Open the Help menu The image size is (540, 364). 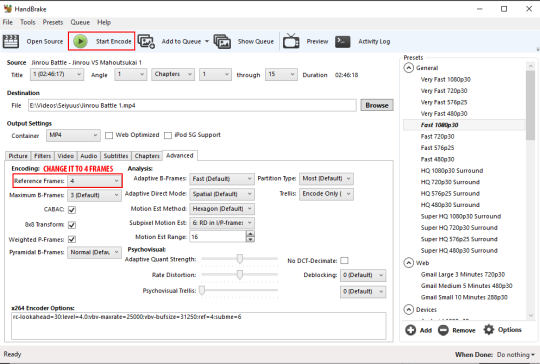pos(104,22)
